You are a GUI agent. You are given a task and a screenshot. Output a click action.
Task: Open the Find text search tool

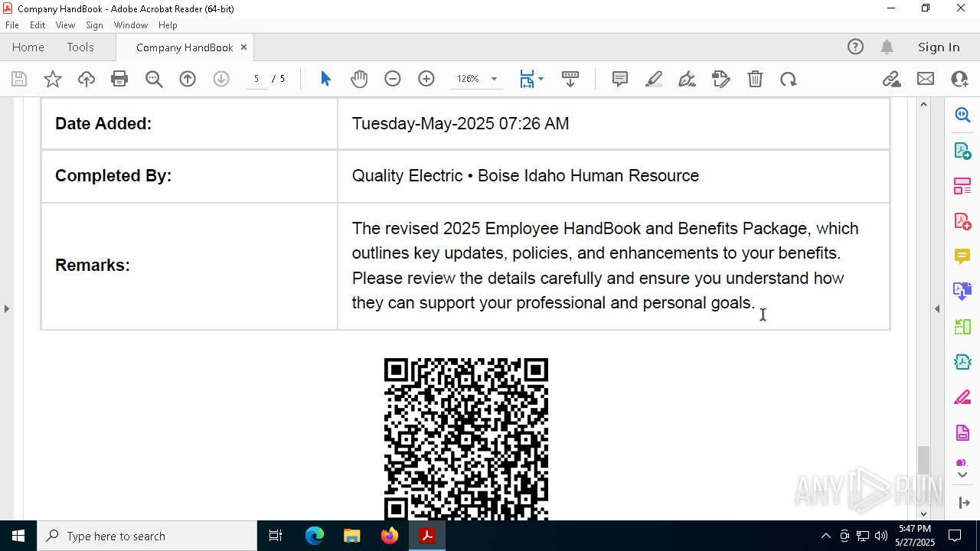click(x=154, y=79)
